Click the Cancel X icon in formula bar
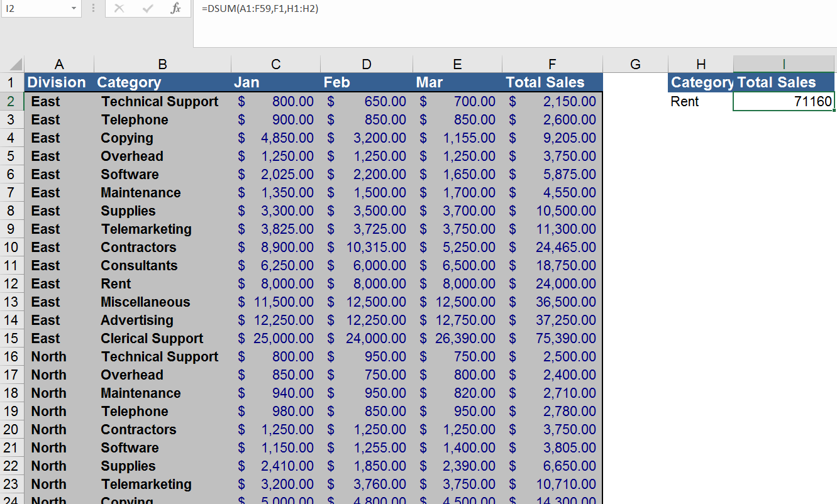This screenshot has width=837, height=504. click(119, 9)
